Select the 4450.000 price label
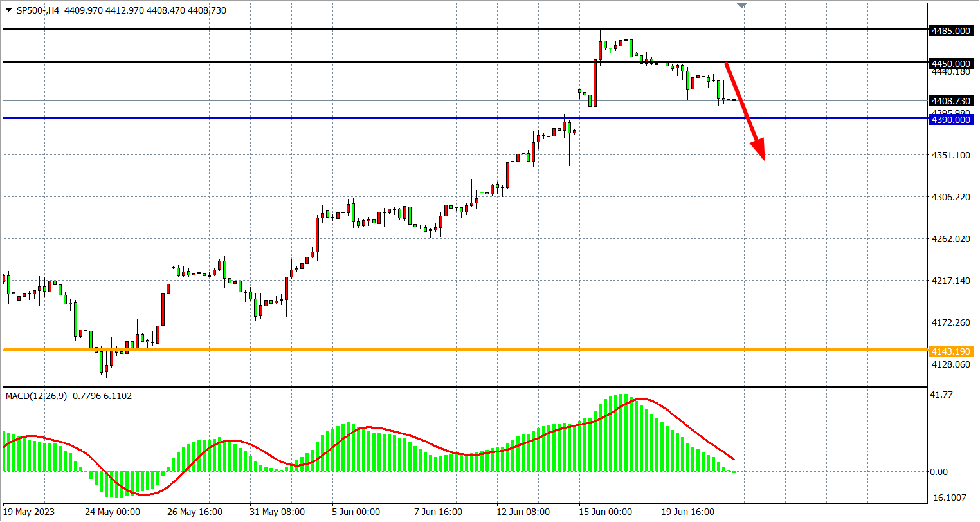 point(950,64)
